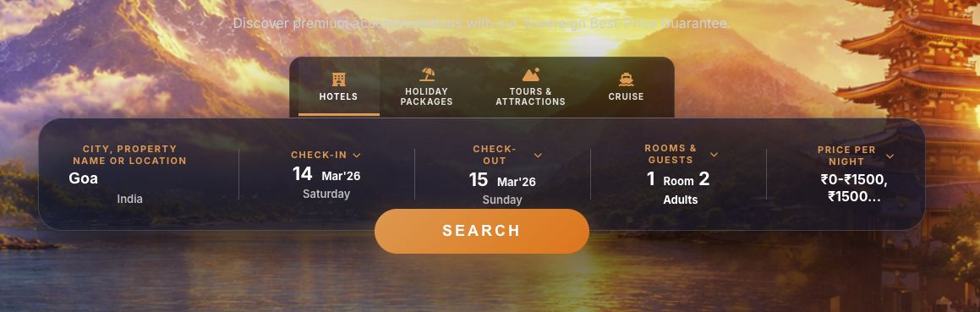This screenshot has width=980, height=312.
Task: Select the 15 Mar'26 check-out date
Action: tap(502, 180)
